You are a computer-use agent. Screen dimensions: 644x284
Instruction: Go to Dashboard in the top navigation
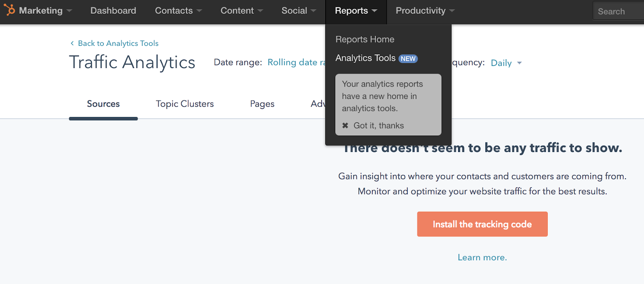coord(113,10)
